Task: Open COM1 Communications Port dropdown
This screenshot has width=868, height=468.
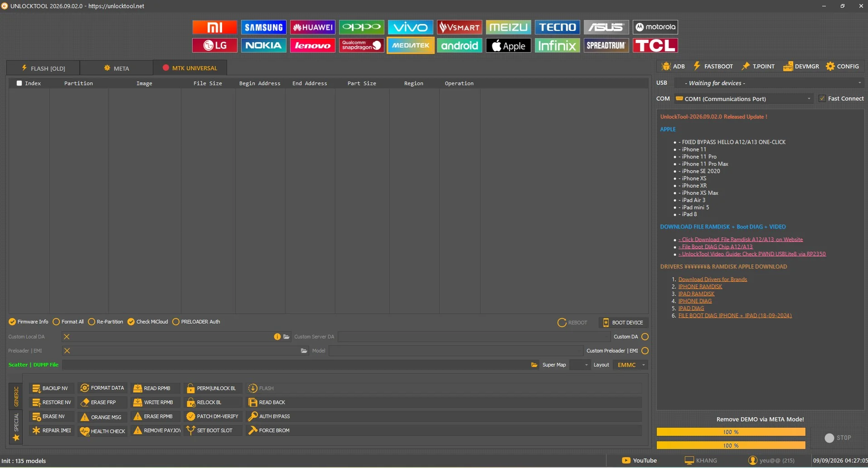Action: [x=744, y=99]
